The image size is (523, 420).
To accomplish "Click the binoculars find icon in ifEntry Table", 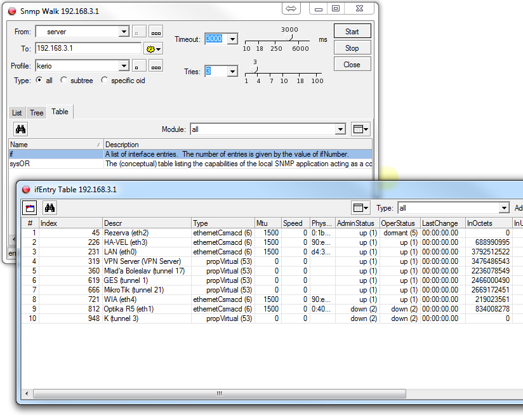I will [50, 207].
